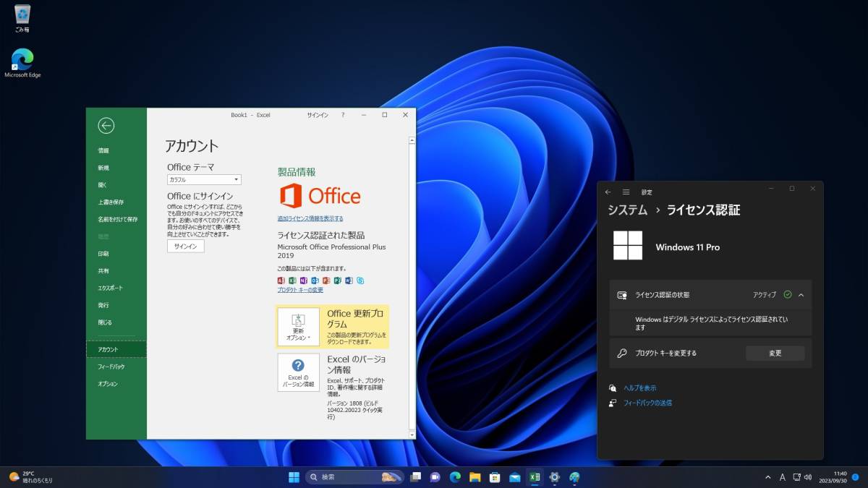Switch to Excel via taskbar icon
The height and width of the screenshot is (488, 868).
point(535,477)
